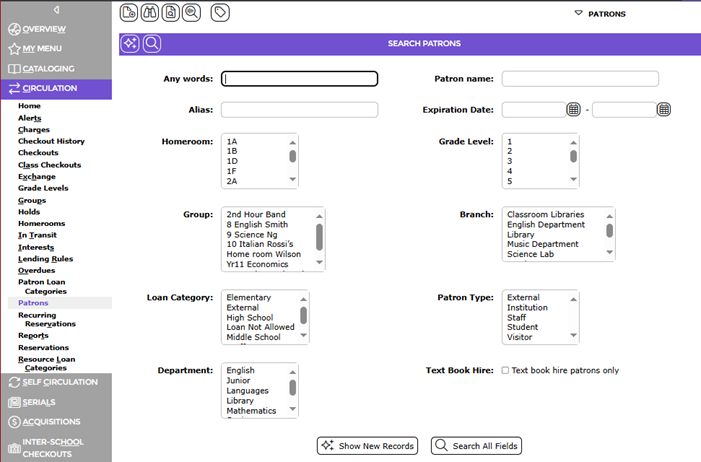Click the sparkle icon in purple header
Screen dimensions: 701x462
click(x=130, y=43)
